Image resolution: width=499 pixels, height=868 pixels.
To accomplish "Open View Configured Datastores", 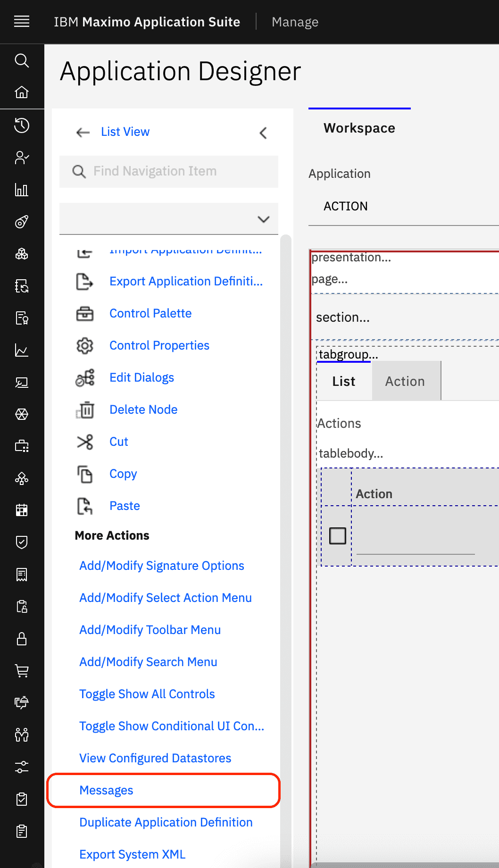I will pyautogui.click(x=155, y=758).
